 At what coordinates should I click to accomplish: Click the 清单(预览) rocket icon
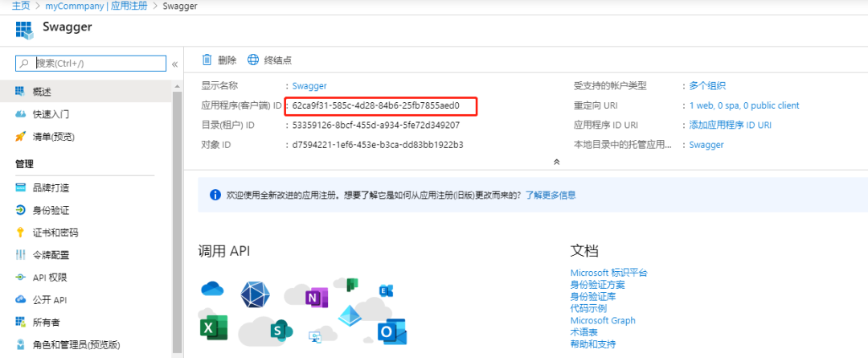pos(20,136)
